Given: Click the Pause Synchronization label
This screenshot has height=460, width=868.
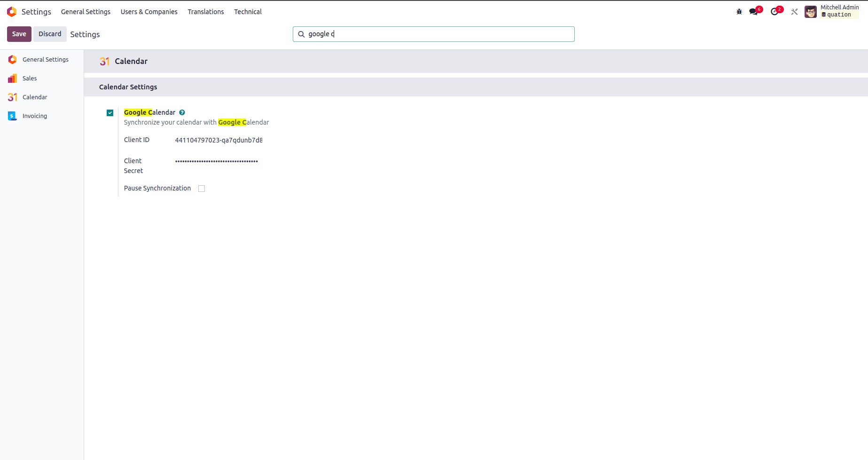Looking at the screenshot, I should (x=157, y=188).
